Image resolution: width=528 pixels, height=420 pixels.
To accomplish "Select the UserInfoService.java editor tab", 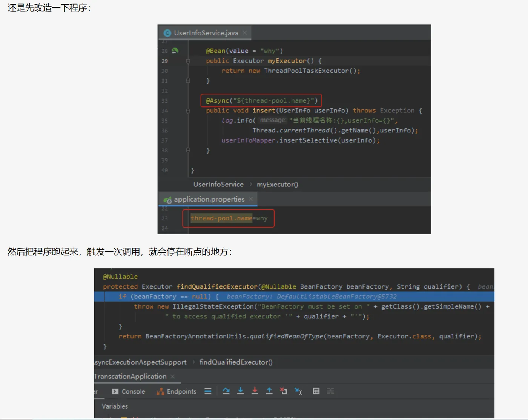I will click(x=205, y=33).
